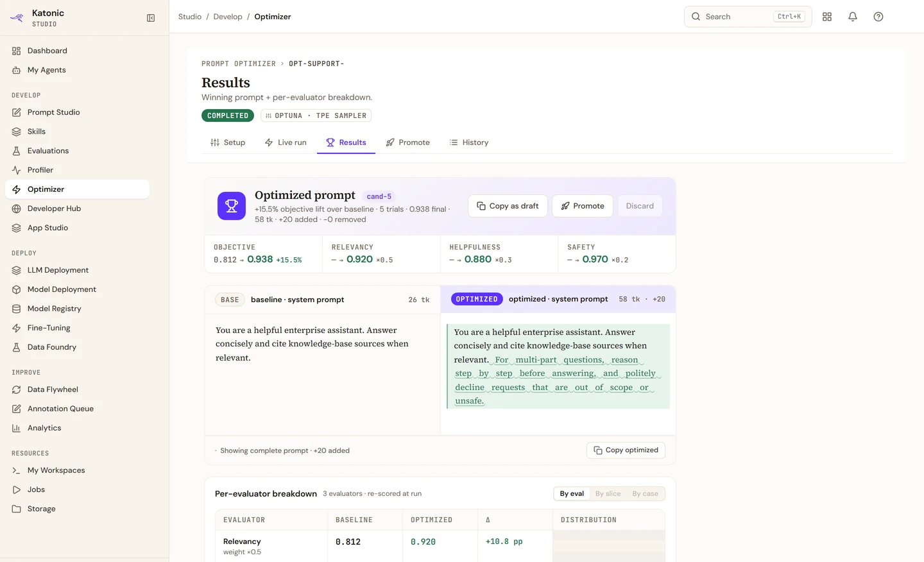Viewport: 924px width, 562px height.
Task: Go to Develop breadcrumb link
Action: (228, 17)
